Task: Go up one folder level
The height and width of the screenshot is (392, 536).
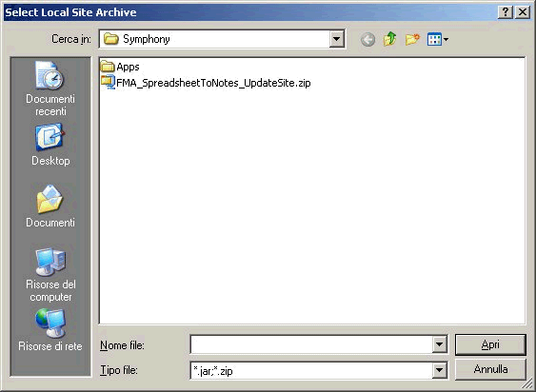Action: pos(389,39)
